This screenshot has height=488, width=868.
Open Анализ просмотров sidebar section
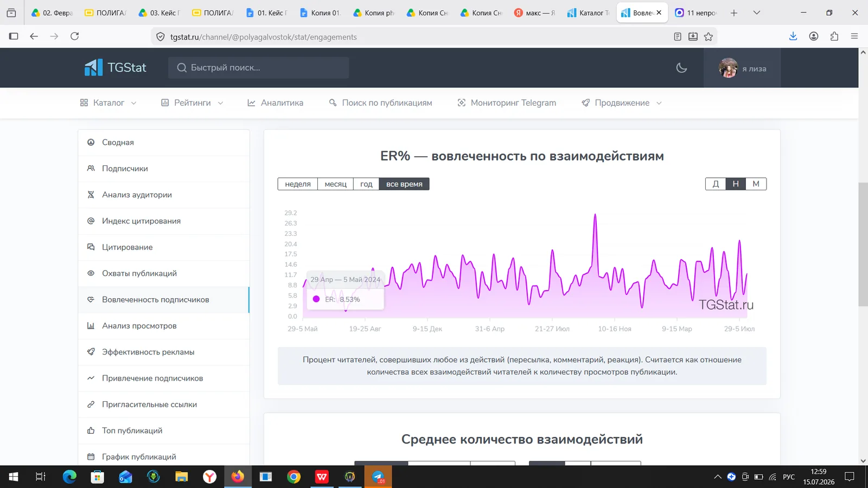tap(164, 326)
